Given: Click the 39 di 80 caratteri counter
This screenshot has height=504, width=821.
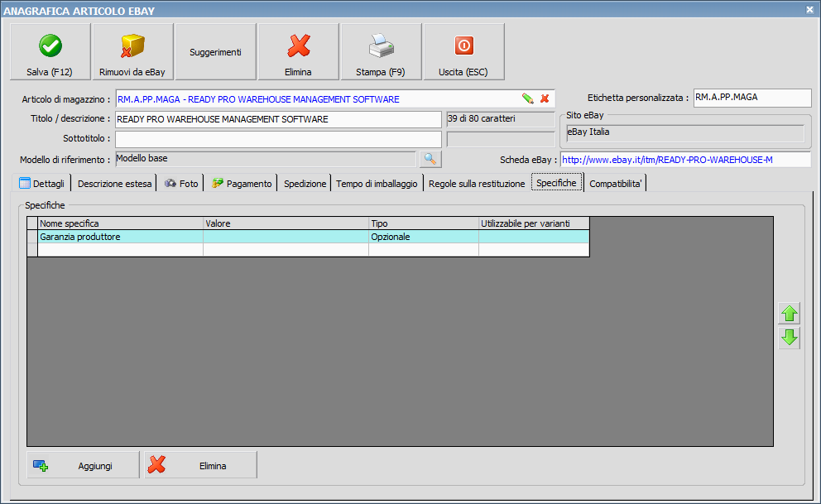Looking at the screenshot, I should point(501,119).
